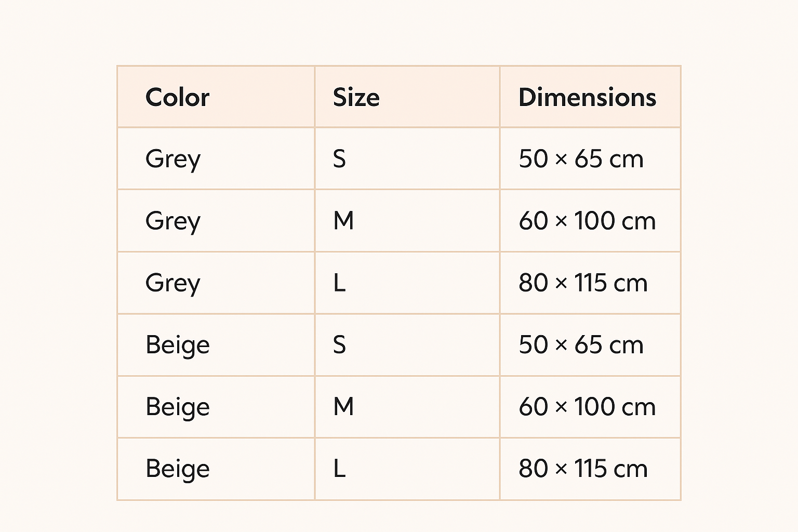Click the 80 × 115 cm cell for Beige

tap(583, 469)
